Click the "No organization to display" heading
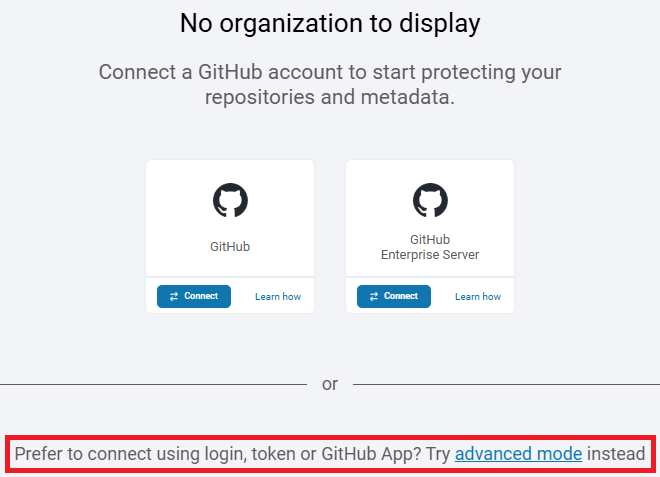The image size is (660, 477). [x=330, y=24]
